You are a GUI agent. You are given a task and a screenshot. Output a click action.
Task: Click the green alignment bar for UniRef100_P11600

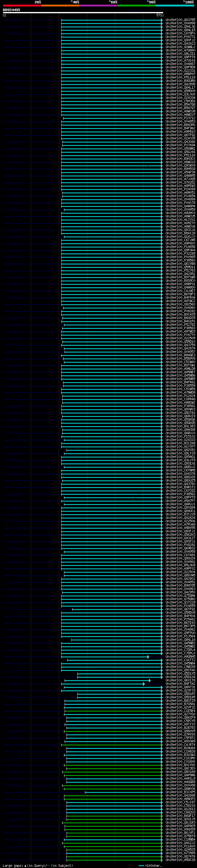[x=114, y=846]
